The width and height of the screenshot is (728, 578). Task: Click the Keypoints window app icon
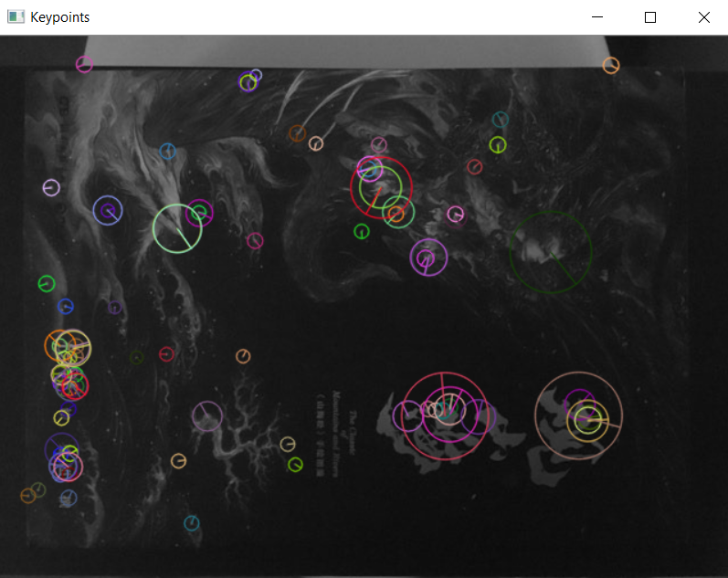point(16,16)
